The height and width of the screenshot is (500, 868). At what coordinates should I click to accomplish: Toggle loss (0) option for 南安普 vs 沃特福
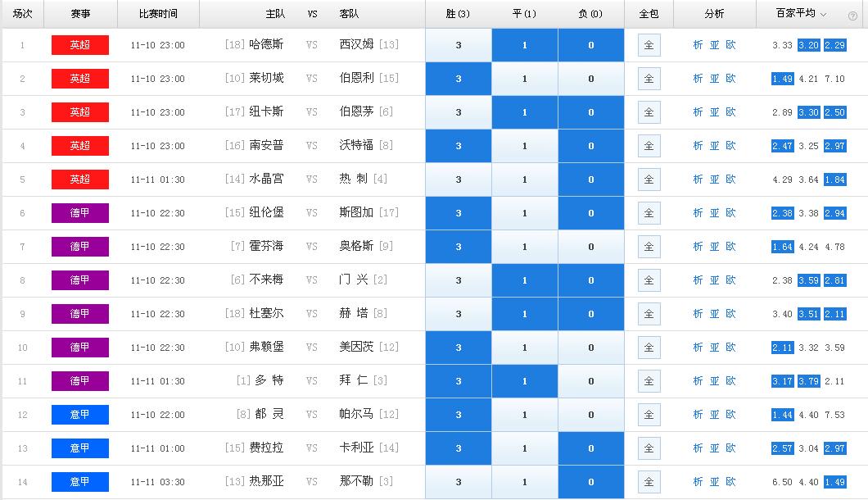pos(591,146)
